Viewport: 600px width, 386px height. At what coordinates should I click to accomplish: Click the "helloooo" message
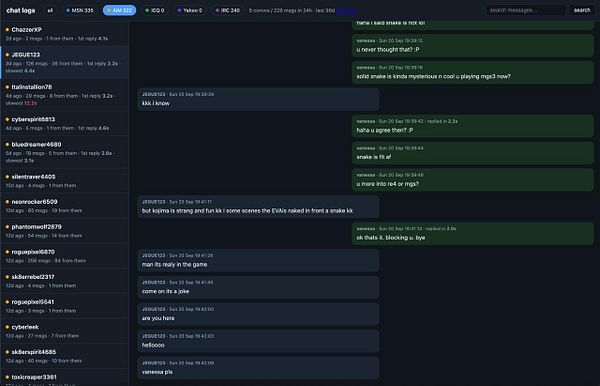258,341
